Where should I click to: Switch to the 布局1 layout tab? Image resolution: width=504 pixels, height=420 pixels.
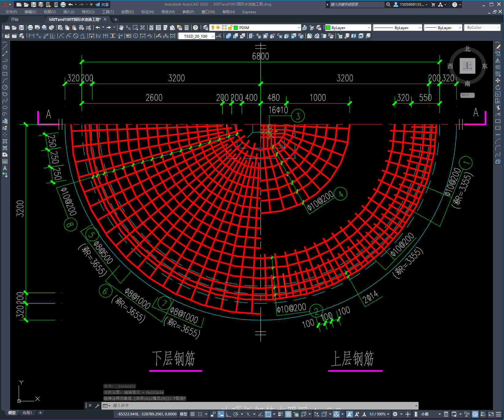point(27,413)
